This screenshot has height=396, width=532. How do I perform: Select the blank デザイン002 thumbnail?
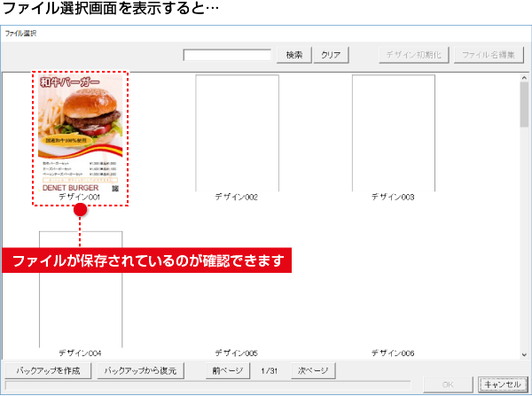[x=237, y=133]
